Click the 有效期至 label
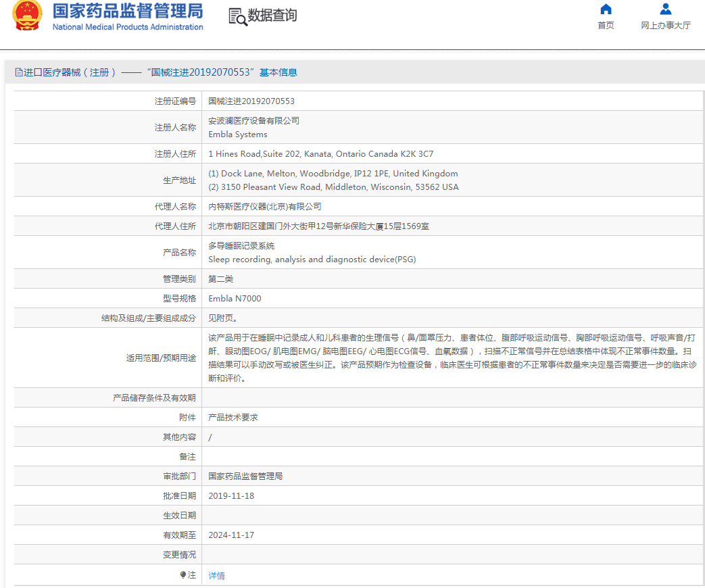705x588 pixels. click(x=179, y=535)
